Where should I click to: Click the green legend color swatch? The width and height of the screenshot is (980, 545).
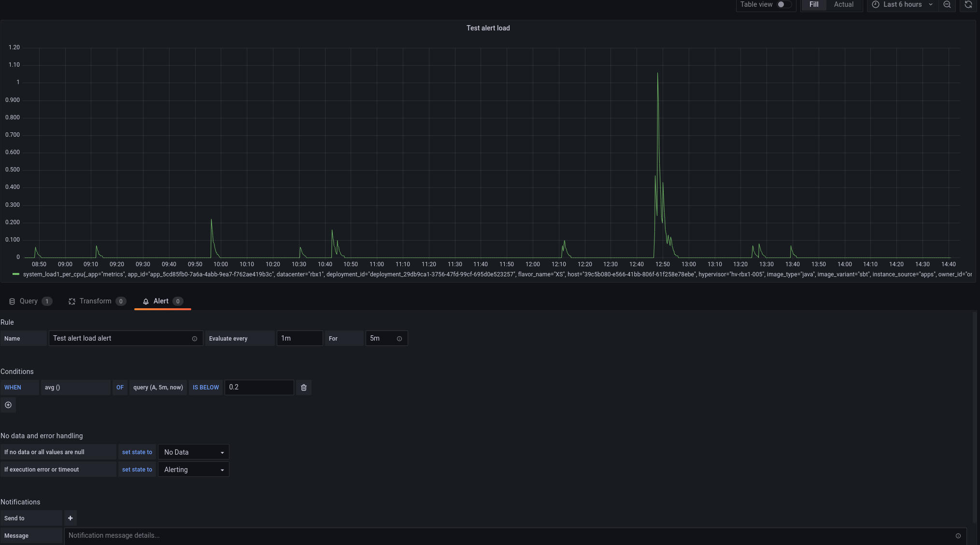pos(16,274)
